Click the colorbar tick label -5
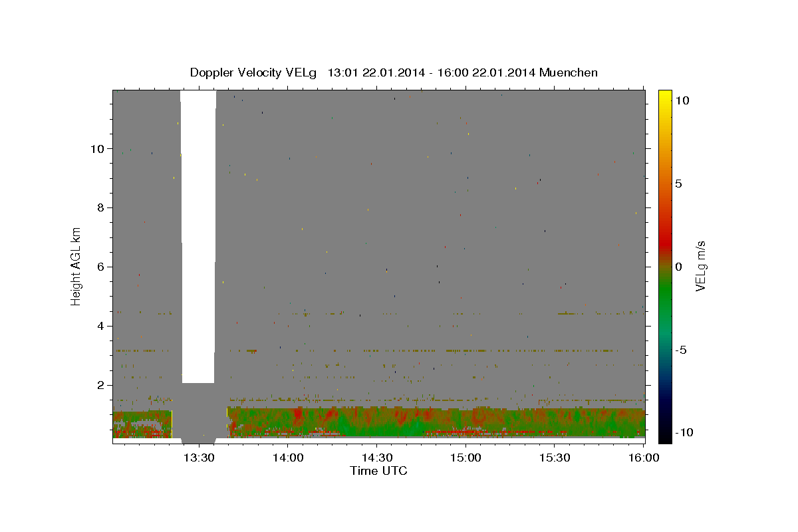The image size is (798, 532). 682,350
